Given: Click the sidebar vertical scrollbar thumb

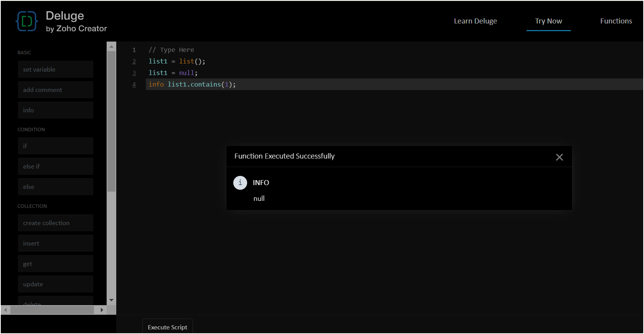Looking at the screenshot, I should (111, 121).
